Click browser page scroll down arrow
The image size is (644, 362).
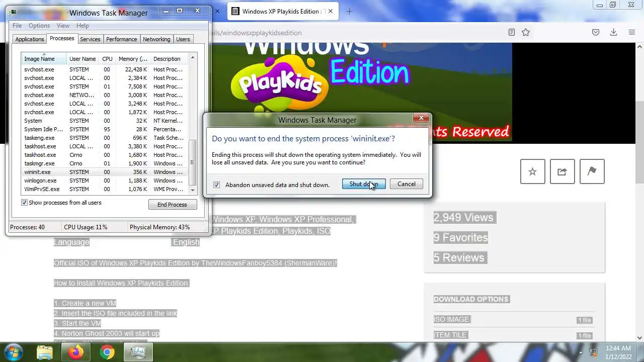[x=640, y=338]
